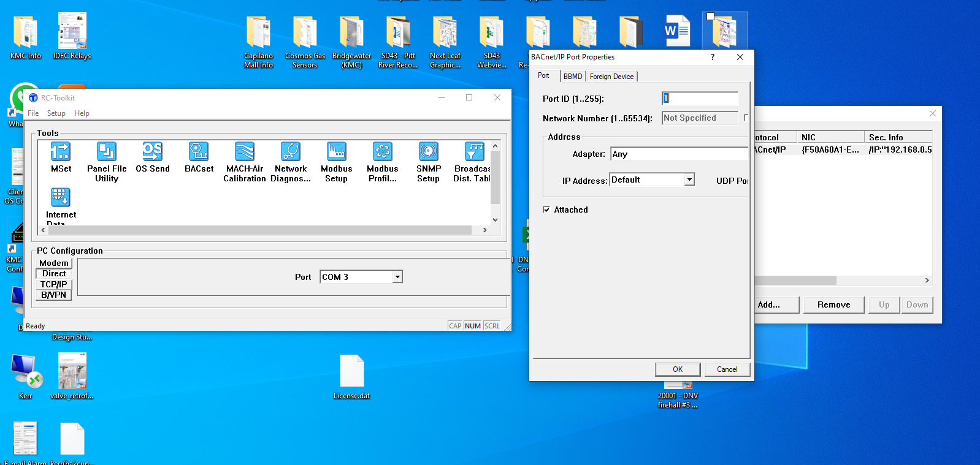The image size is (980, 465).
Task: Click the Down button in port list window
Action: pos(917,304)
